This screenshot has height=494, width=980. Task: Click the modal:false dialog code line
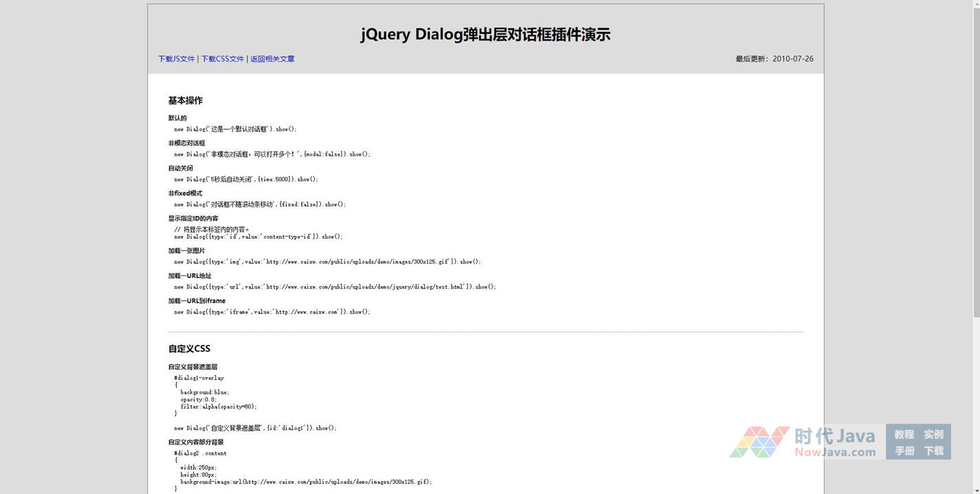click(272, 154)
